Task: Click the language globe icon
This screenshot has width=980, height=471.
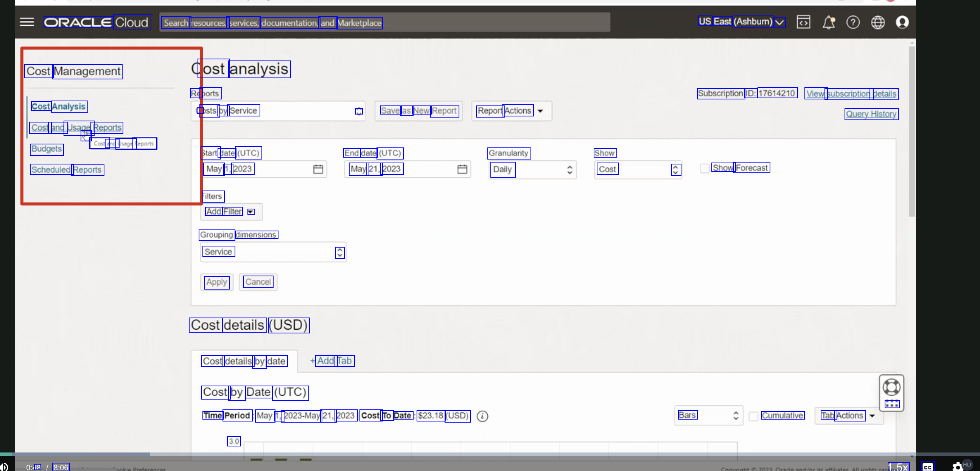Action: pos(877,22)
